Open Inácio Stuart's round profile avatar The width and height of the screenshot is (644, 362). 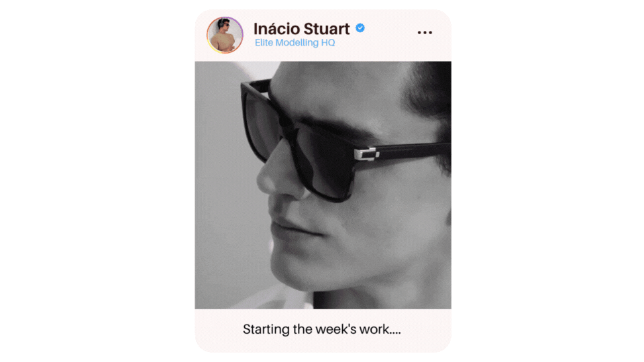[x=225, y=36]
